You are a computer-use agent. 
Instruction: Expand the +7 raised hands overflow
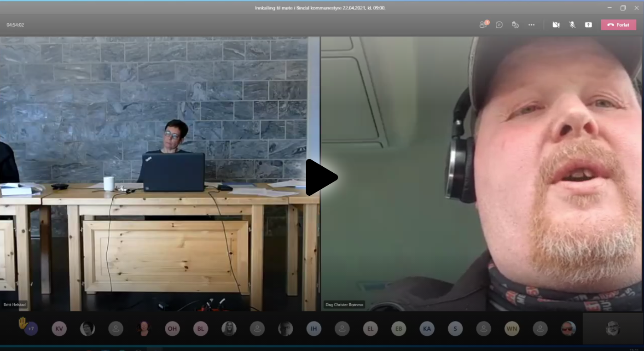(x=31, y=328)
